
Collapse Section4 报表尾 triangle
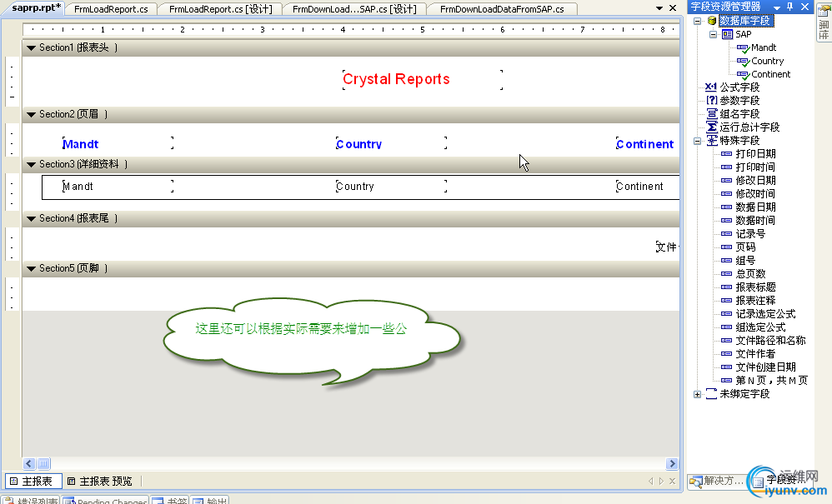coord(32,218)
